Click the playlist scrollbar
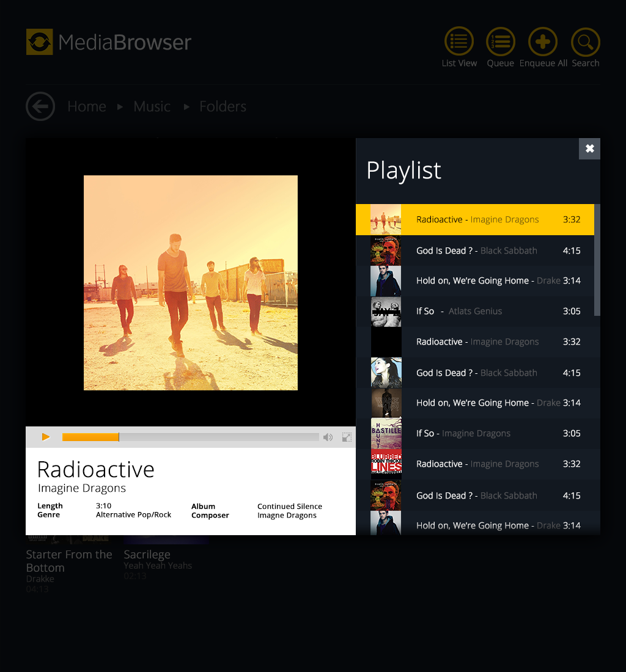This screenshot has height=672, width=626. tap(597, 260)
